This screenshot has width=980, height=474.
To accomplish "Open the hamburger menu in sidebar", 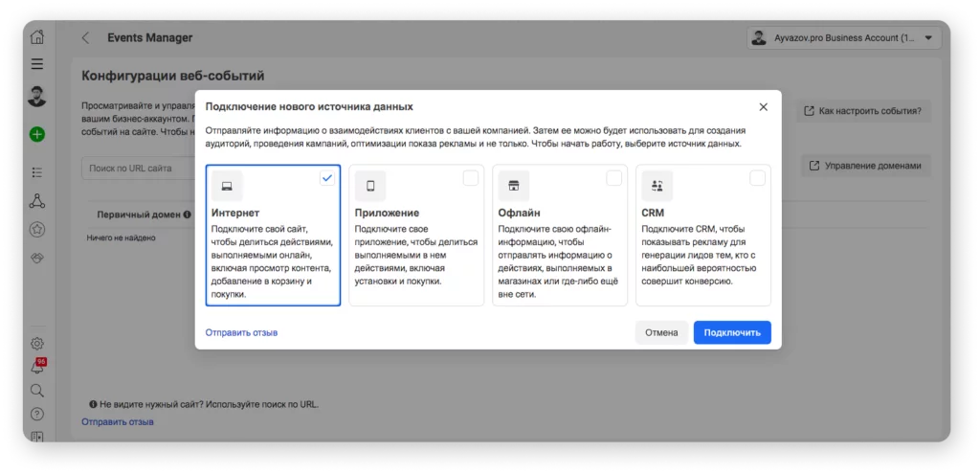I will [37, 64].
